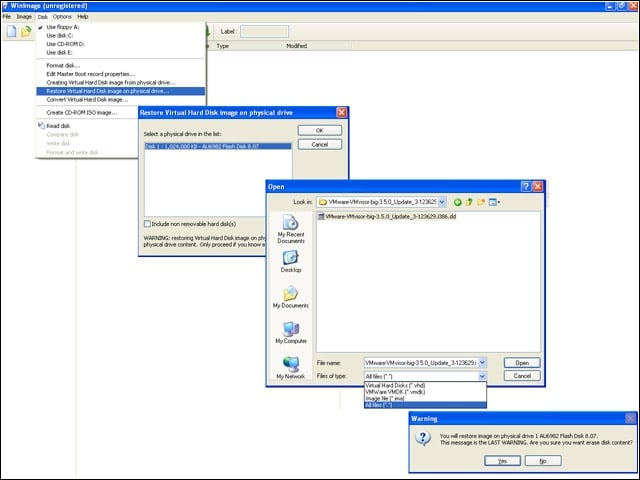640x480 pixels.
Task: Open the View Menu icon in Open dialog
Action: pyautogui.click(x=494, y=202)
